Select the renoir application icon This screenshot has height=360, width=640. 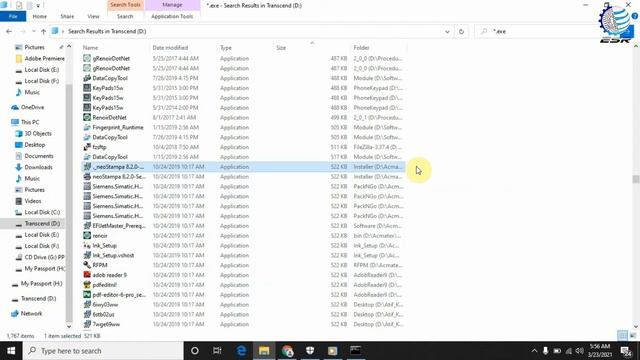pyautogui.click(x=87, y=236)
